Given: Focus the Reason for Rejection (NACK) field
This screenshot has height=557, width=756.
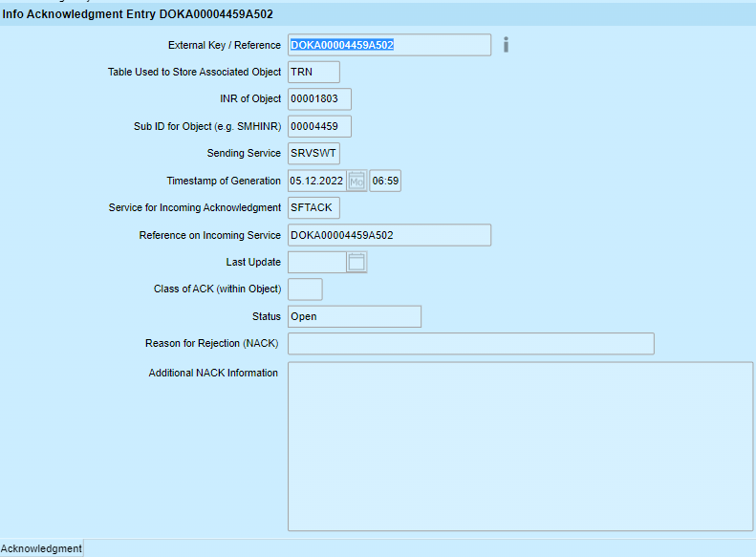Looking at the screenshot, I should (x=470, y=344).
